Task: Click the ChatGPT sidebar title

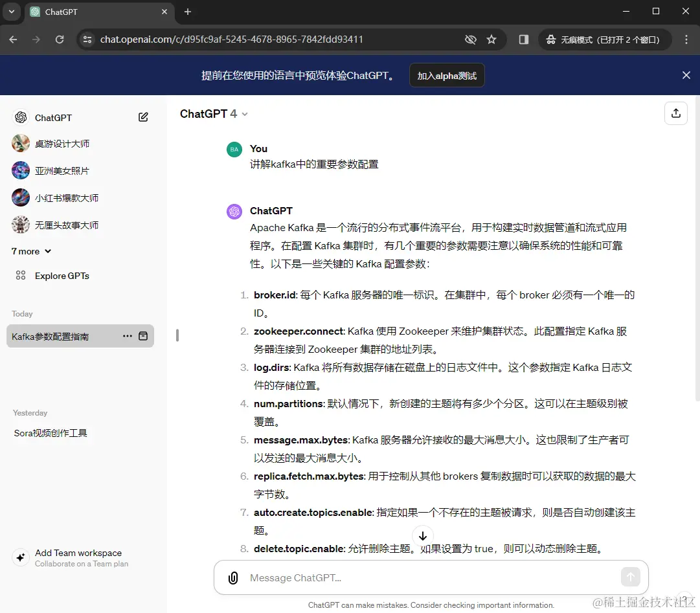Action: (x=53, y=118)
